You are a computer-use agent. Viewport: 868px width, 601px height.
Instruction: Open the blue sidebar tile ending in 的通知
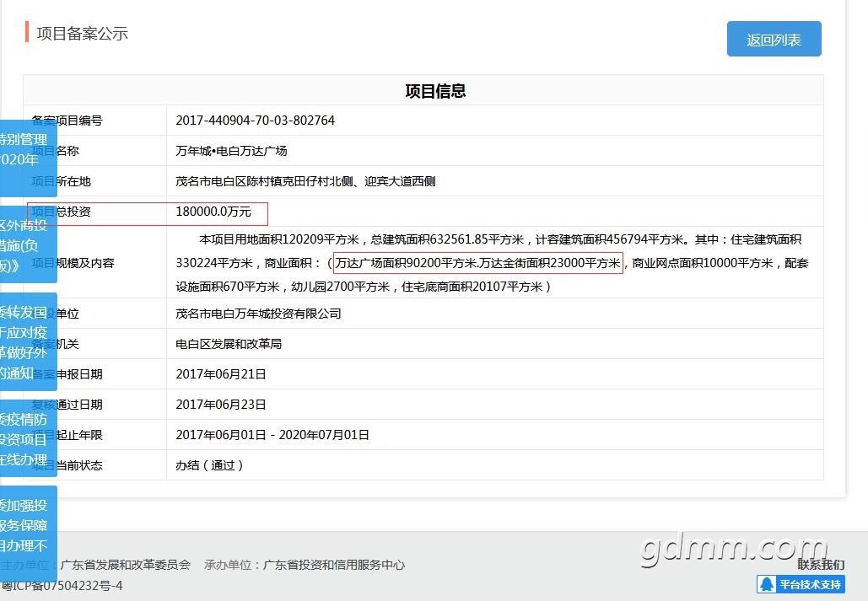pos(28,341)
